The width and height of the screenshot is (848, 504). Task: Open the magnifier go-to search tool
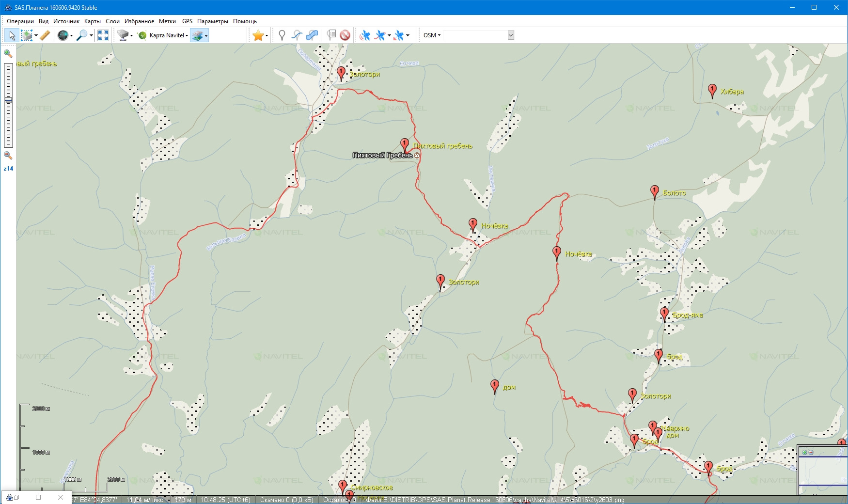[x=82, y=35]
